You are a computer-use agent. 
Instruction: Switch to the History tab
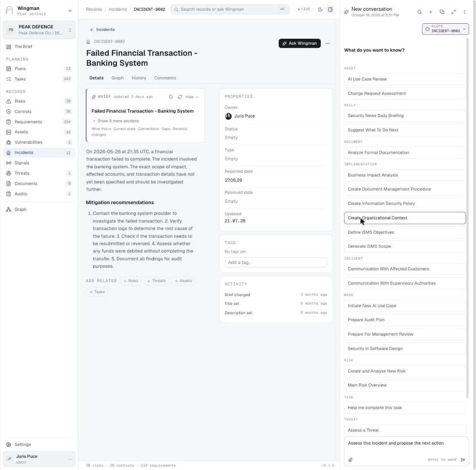coord(139,78)
